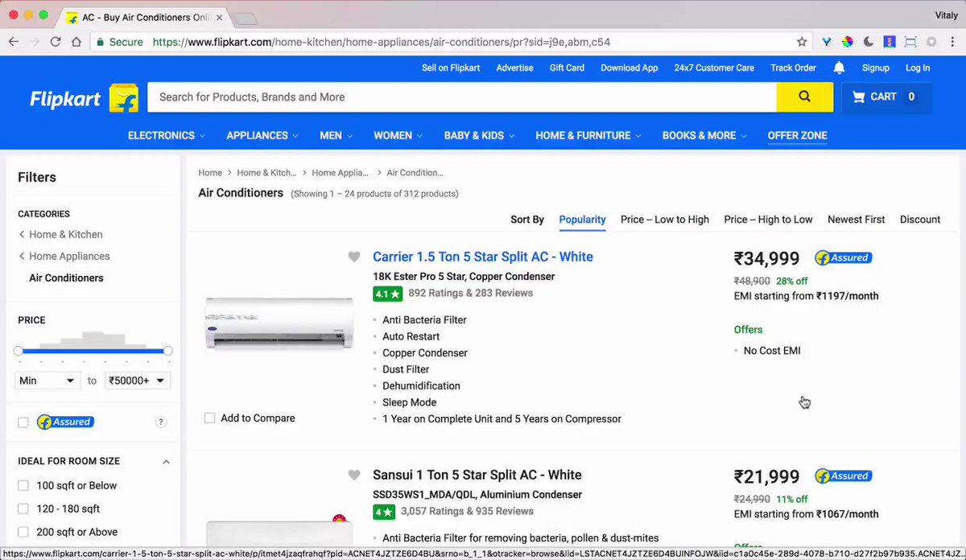Click the Flipkart search input field
The width and height of the screenshot is (966, 560).
[462, 97]
